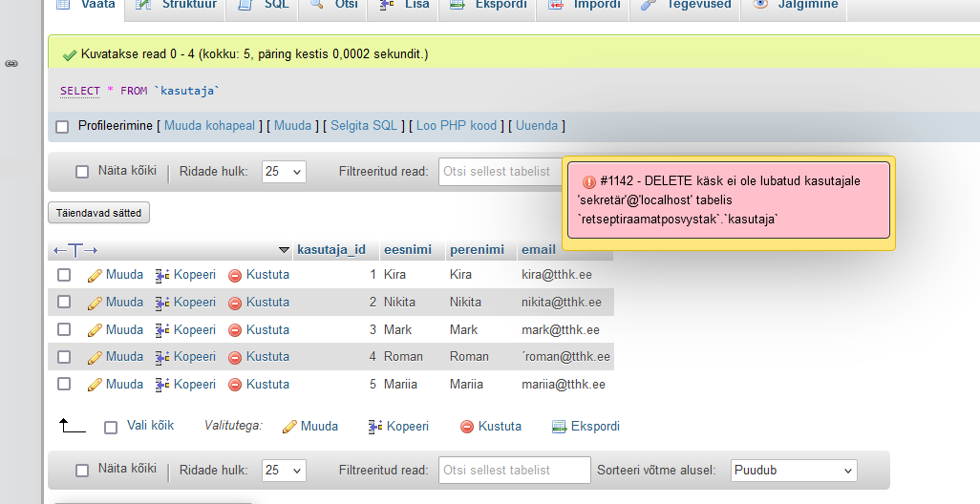Click red Kustuta icon in Mark row
This screenshot has width=980, height=504.
click(x=235, y=330)
